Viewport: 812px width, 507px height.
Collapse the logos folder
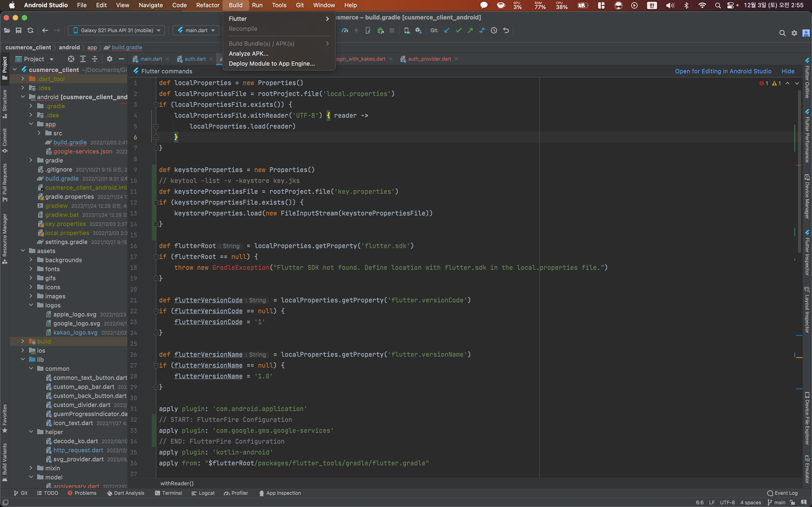tap(31, 305)
